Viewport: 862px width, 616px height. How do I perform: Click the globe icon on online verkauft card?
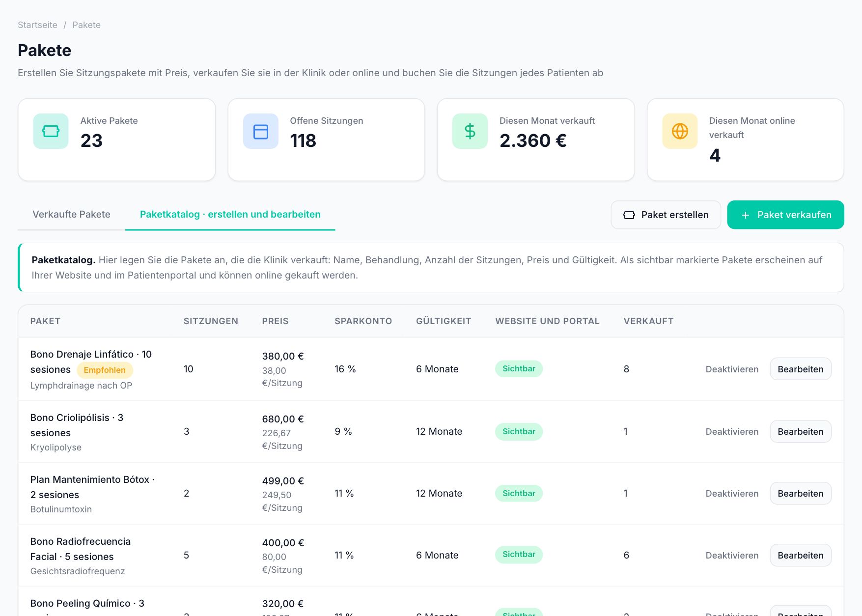(x=680, y=131)
